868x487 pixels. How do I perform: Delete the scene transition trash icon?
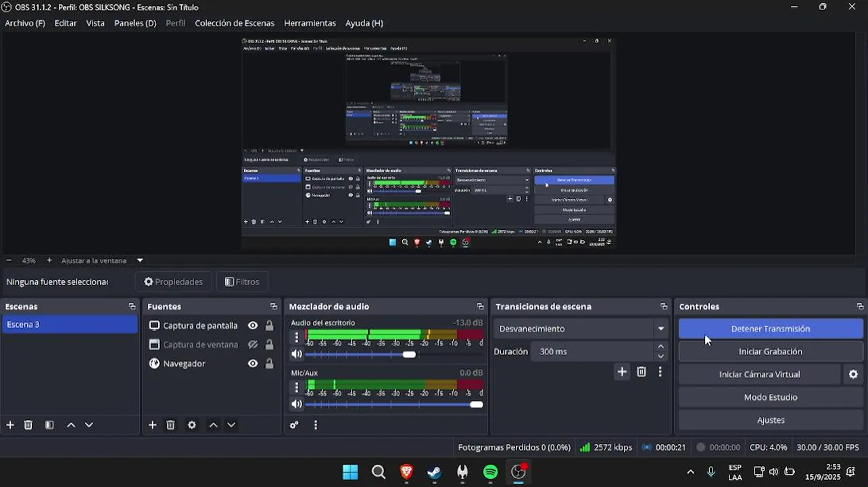tap(642, 371)
